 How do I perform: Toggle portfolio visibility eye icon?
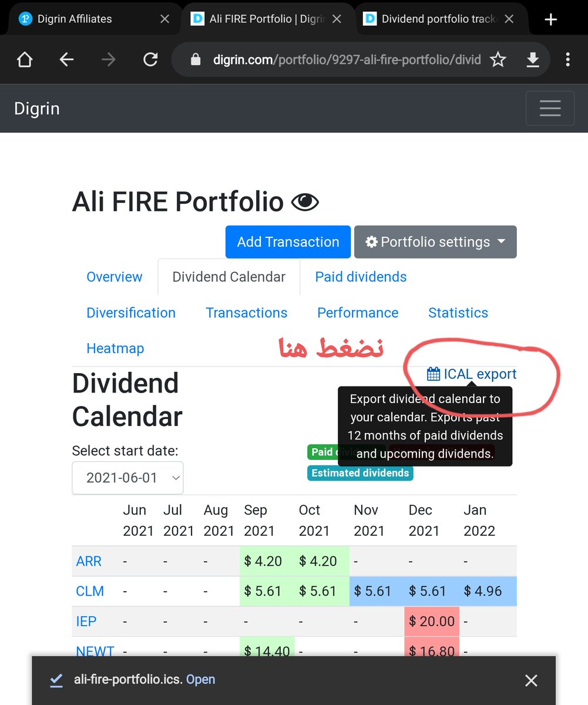(305, 202)
